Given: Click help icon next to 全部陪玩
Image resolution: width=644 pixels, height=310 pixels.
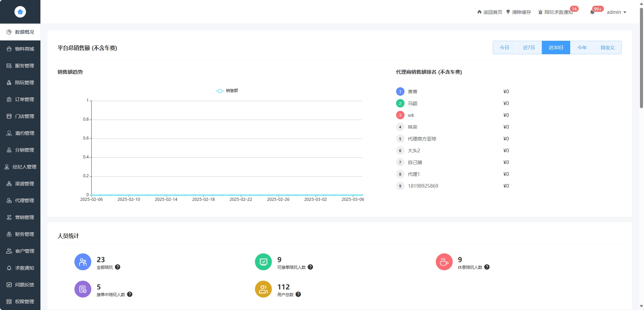Looking at the screenshot, I should [118, 267].
